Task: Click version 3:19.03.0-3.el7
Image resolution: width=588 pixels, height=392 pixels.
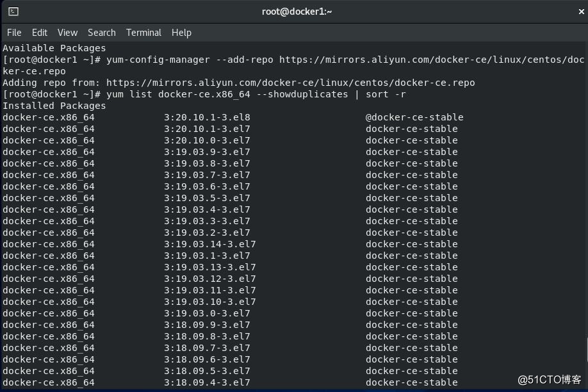Action: tap(207, 314)
